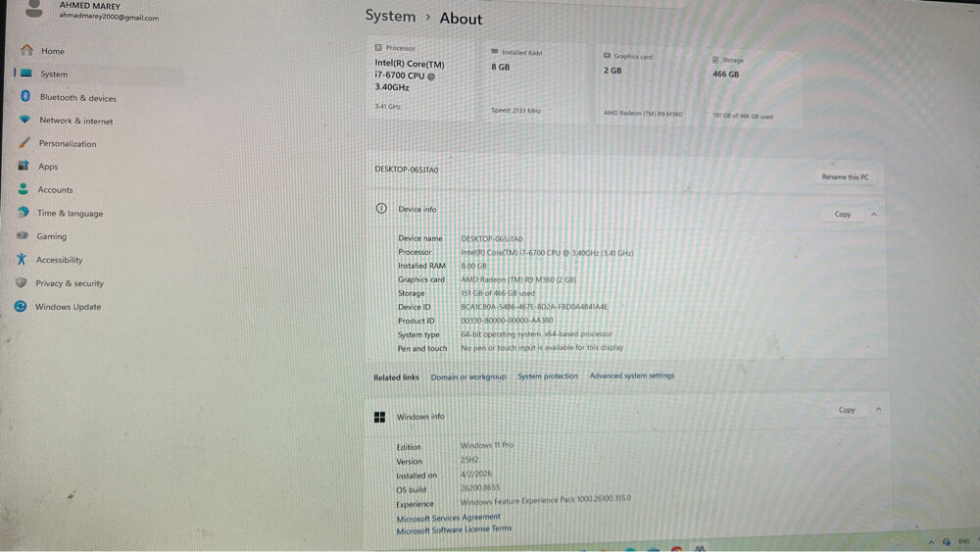
Task: Open Microsoft Services Agreement link
Action: 448,518
